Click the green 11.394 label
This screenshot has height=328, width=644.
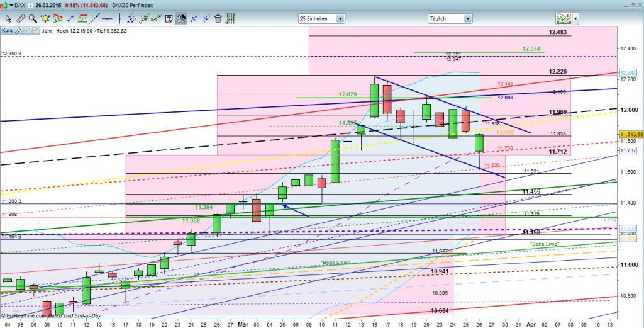[x=203, y=208]
